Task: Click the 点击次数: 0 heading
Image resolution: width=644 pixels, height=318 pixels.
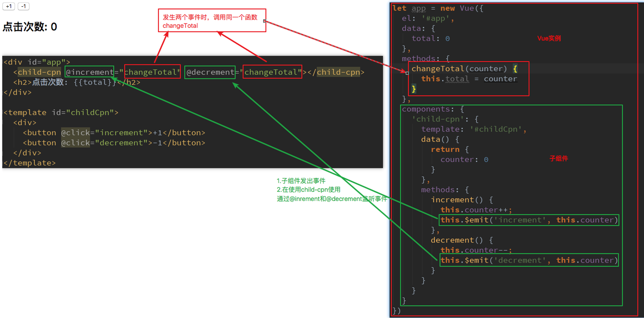Action: point(30,27)
